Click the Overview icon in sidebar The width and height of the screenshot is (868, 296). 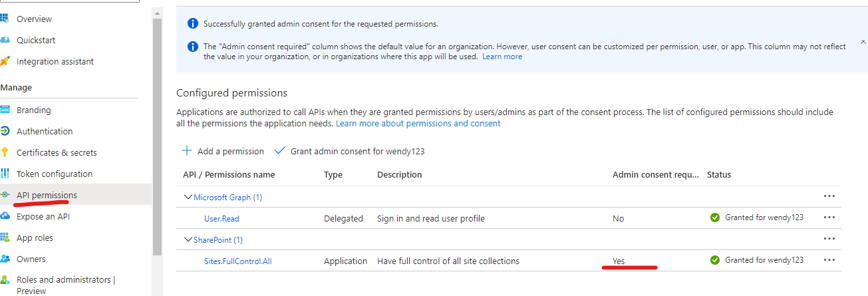[5, 19]
